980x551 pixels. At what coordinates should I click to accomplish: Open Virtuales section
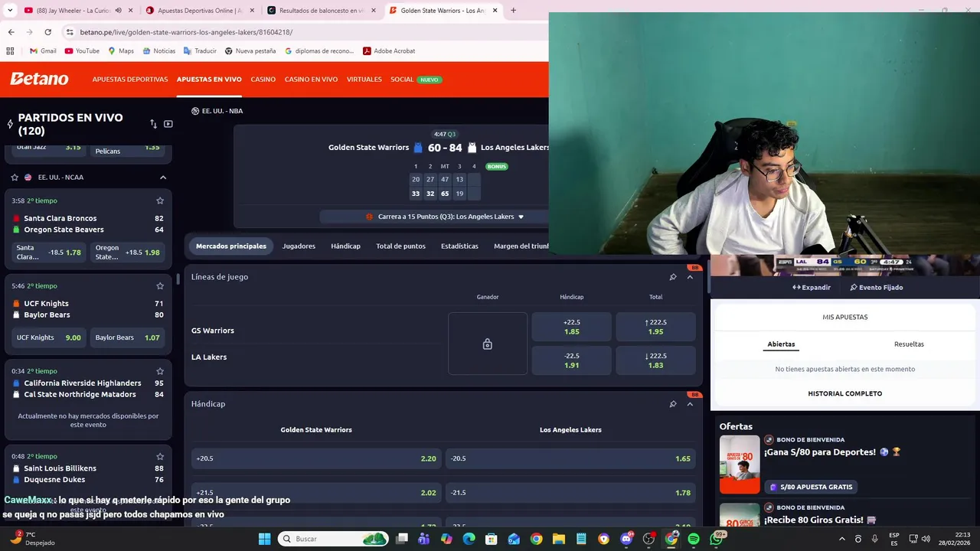coord(364,80)
